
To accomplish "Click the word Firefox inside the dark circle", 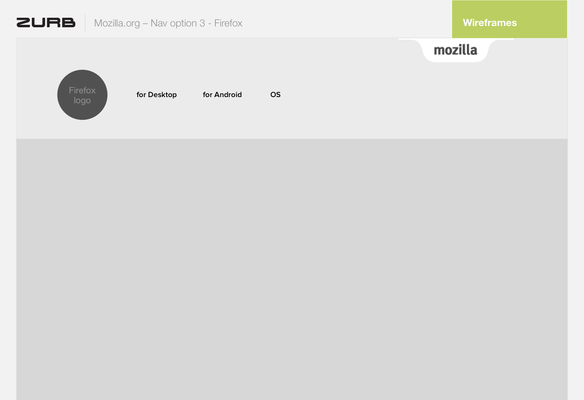I will tap(82, 91).
